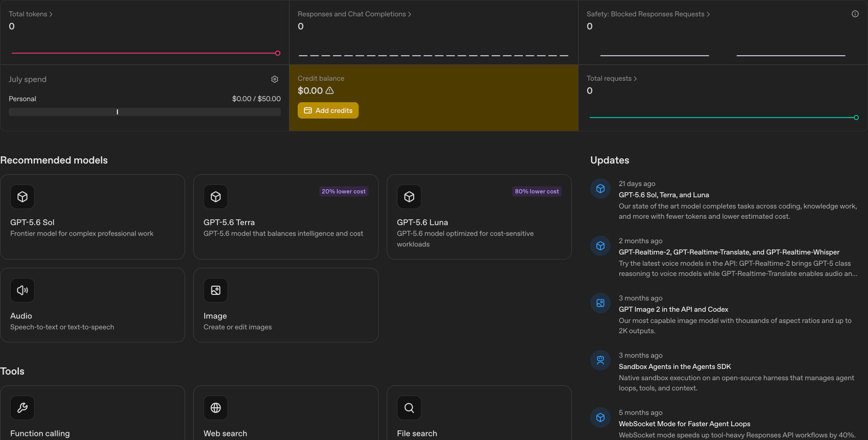Click the Personal label in July spend
Image resolution: width=868 pixels, height=440 pixels.
point(22,99)
